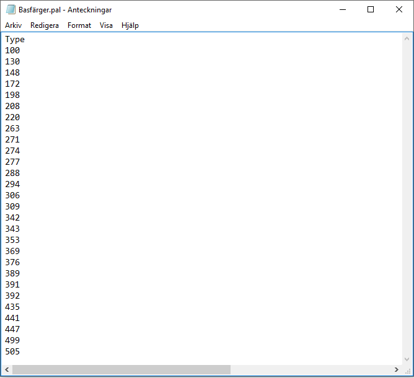Open the Arkiv menu

click(13, 25)
